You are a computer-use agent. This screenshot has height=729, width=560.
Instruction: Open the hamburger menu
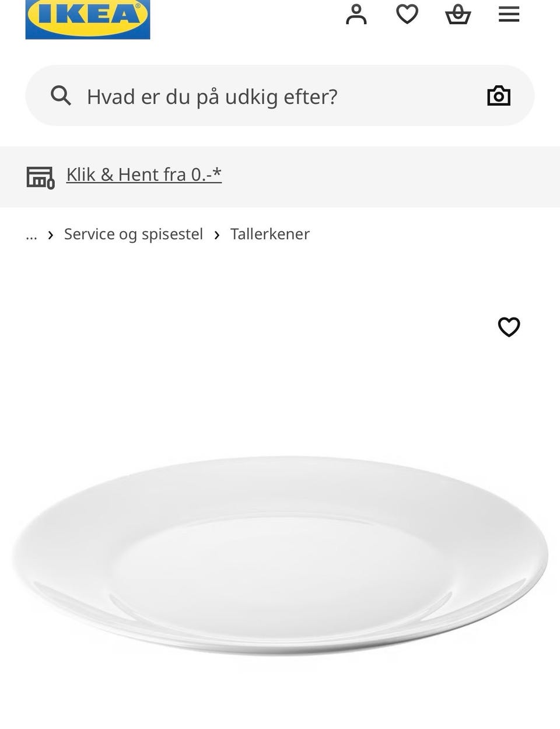point(509,15)
